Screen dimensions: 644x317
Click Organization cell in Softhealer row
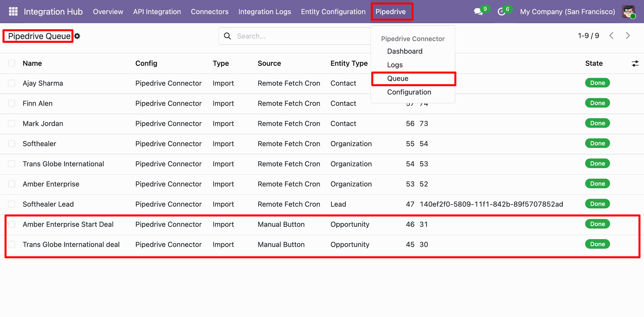point(351,144)
